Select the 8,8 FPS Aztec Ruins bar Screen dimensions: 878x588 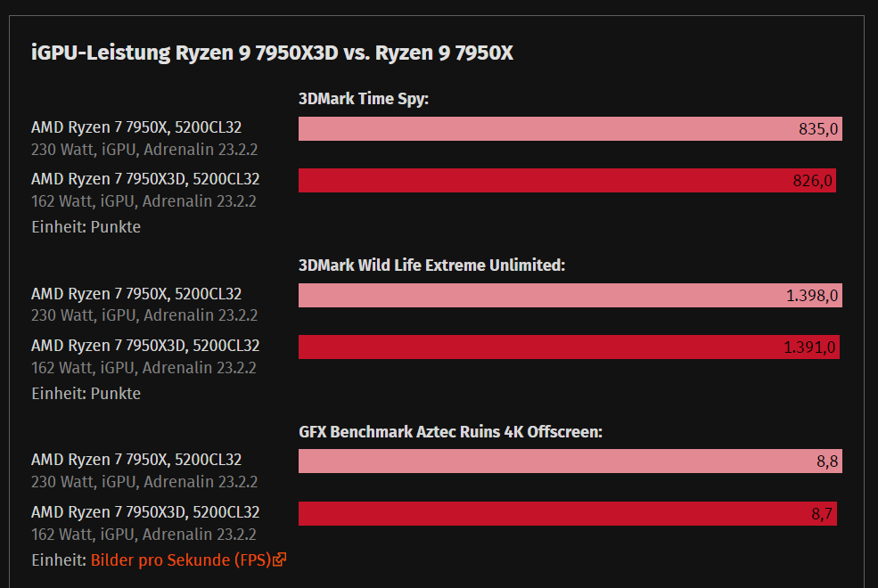pos(570,461)
